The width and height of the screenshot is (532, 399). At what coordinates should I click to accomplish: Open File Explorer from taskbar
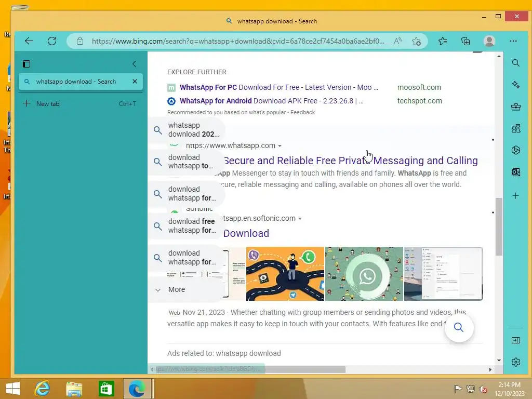pyautogui.click(x=74, y=389)
